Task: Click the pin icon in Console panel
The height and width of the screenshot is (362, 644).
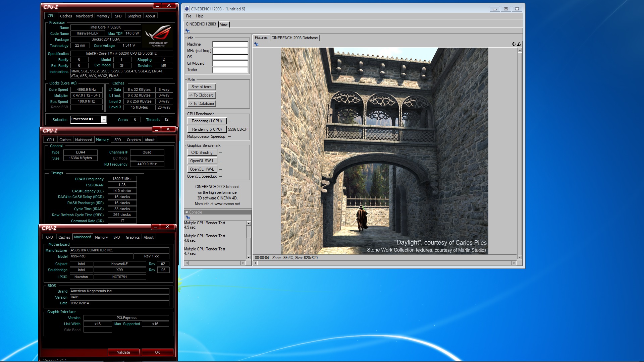Action: 188,218
